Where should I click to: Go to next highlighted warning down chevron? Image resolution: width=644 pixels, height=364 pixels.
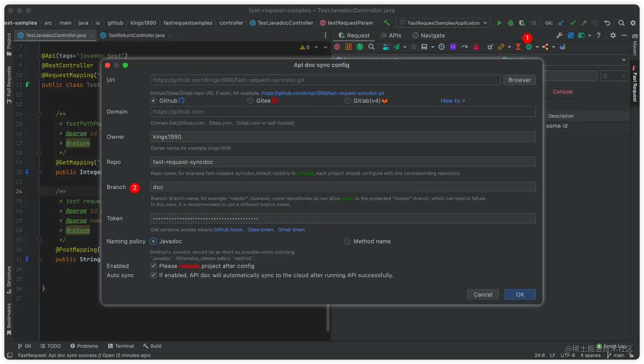coord(325,47)
